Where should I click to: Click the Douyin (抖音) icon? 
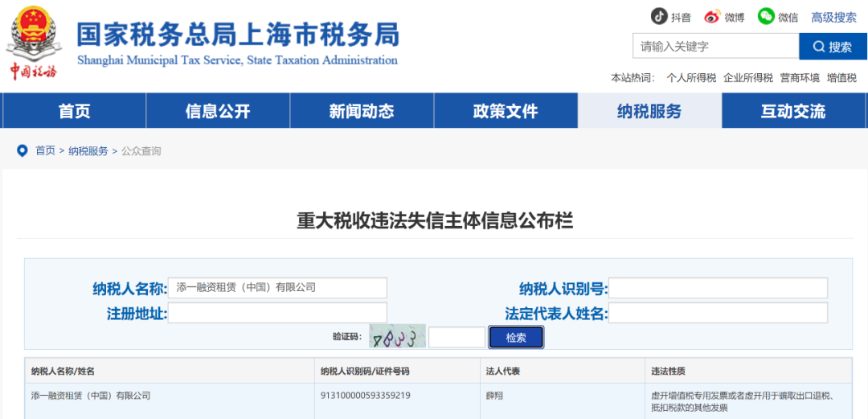click(x=659, y=17)
